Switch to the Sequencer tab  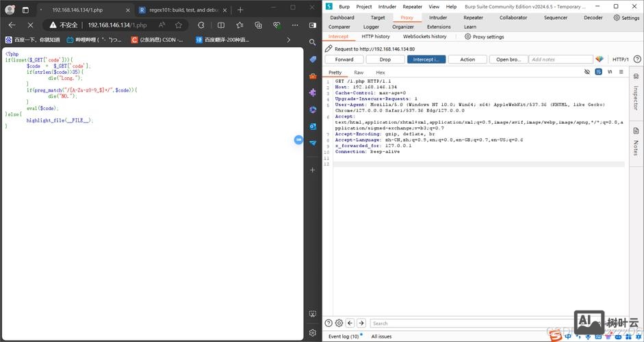(x=555, y=18)
